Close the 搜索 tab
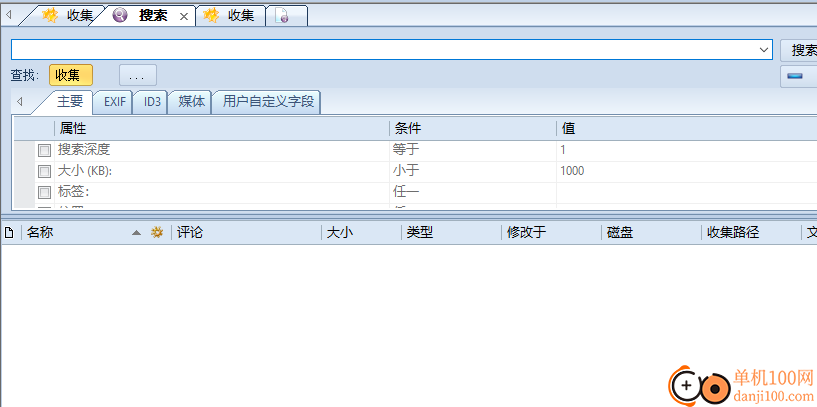Image resolution: width=817 pixels, height=407 pixels. (184, 17)
